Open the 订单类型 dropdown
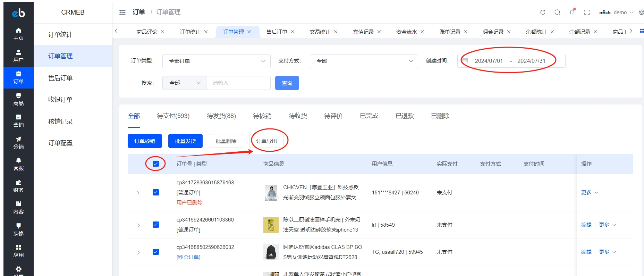The image size is (644, 276). click(x=217, y=61)
